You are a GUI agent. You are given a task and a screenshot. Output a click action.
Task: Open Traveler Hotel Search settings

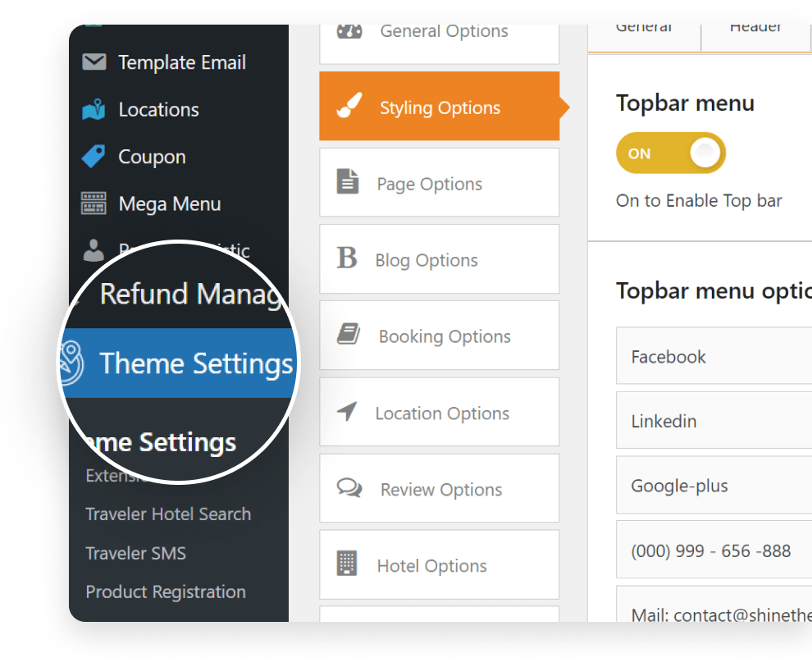pos(167,514)
